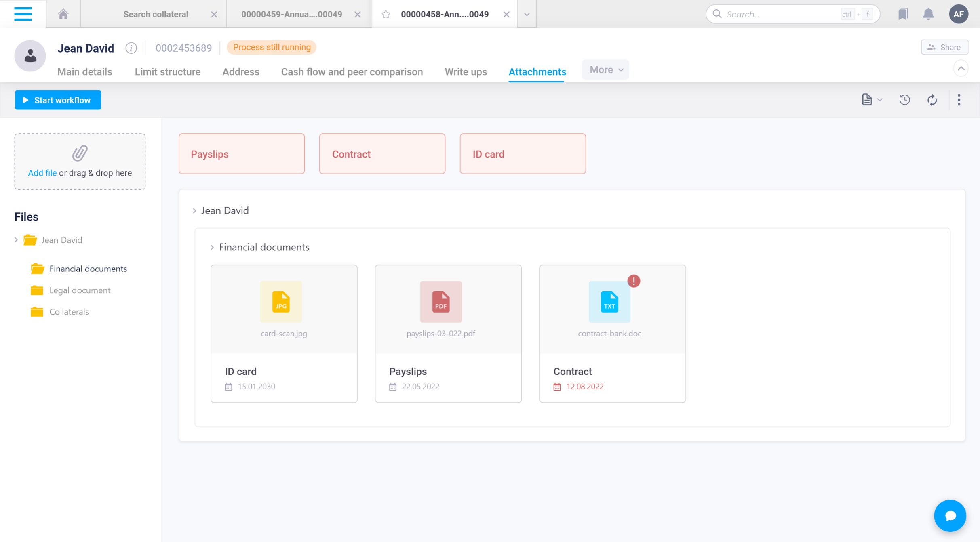The width and height of the screenshot is (980, 542).
Task: Click the Start workflow button
Action: pos(58,100)
